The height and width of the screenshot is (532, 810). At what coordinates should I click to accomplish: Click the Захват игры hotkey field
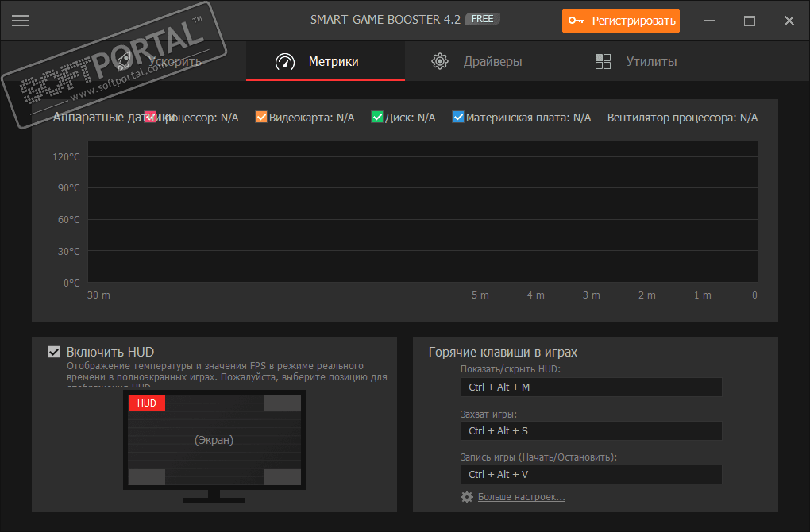pos(591,431)
